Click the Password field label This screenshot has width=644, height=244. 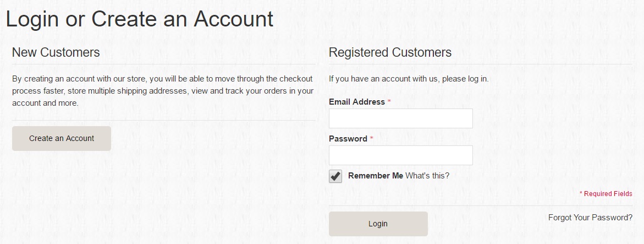pos(348,139)
